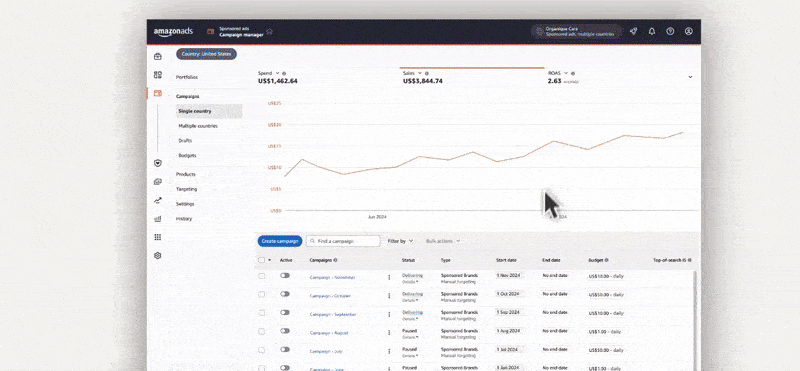Click the help question mark icon

[670, 32]
